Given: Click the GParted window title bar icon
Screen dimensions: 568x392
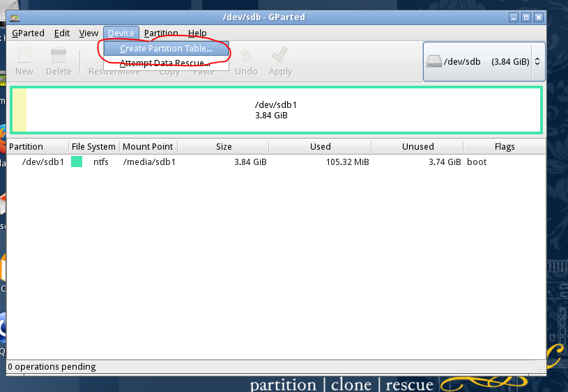Looking at the screenshot, I should (14, 17).
